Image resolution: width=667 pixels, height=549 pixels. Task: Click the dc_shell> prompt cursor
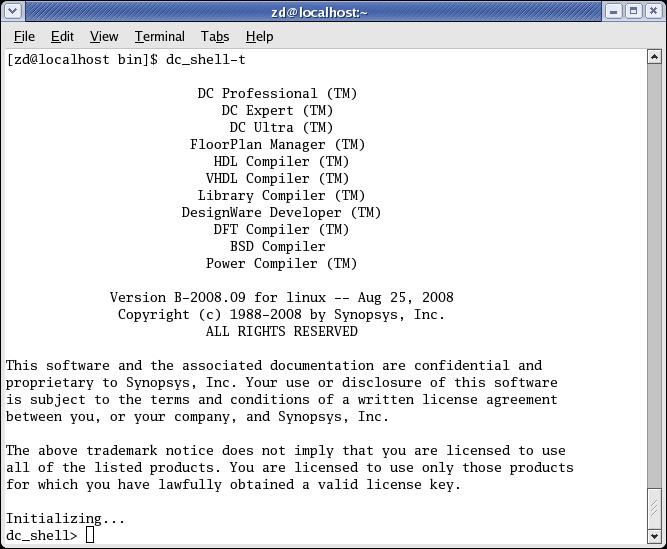pos(90,535)
